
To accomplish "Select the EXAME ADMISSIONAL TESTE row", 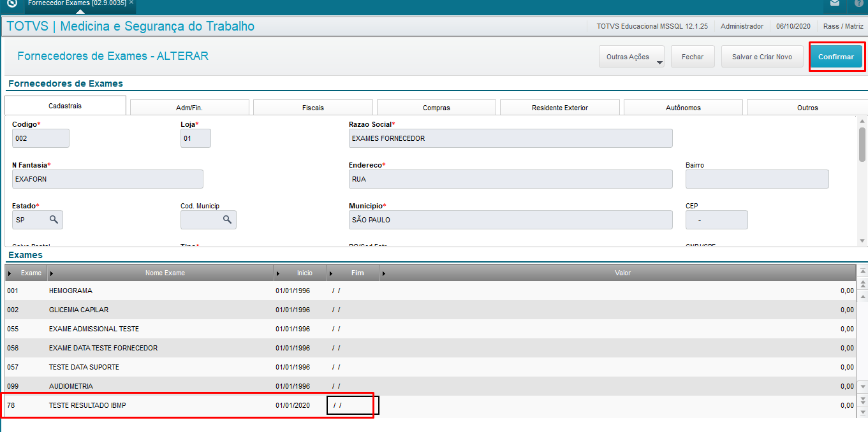I will (430, 329).
